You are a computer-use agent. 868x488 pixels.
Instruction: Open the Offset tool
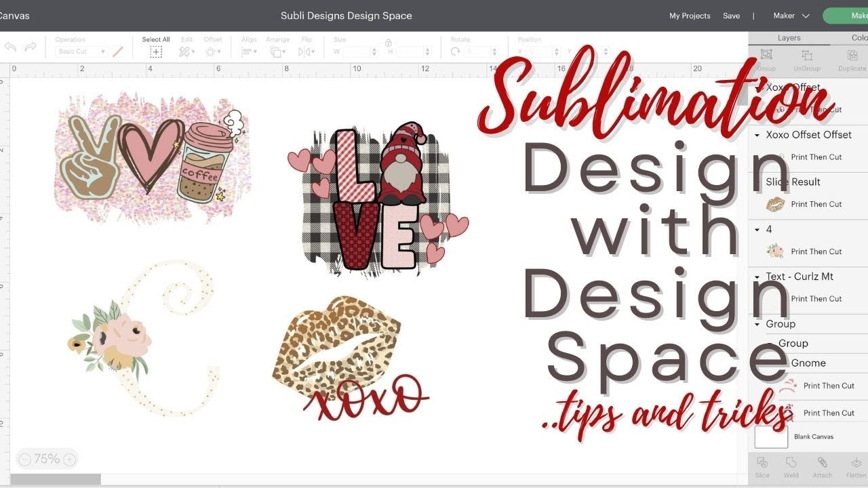click(212, 52)
